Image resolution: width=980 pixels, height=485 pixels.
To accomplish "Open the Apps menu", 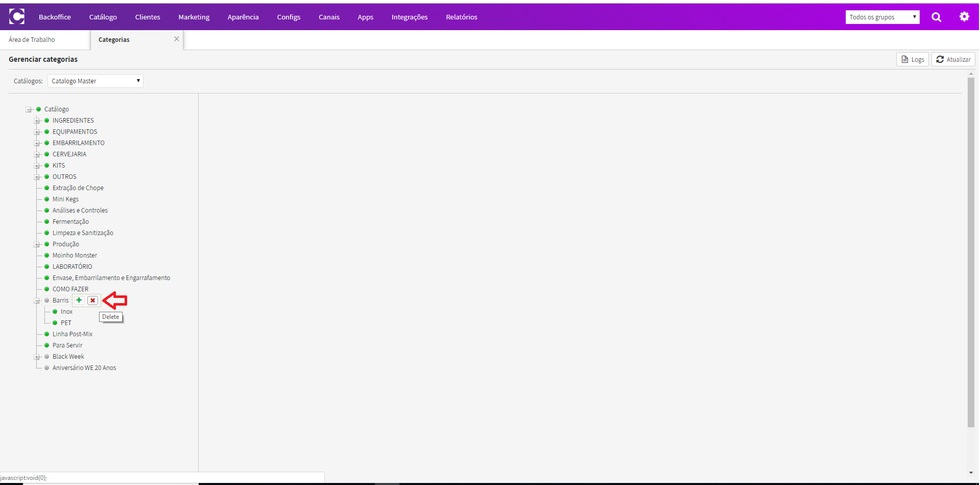I will click(x=365, y=17).
